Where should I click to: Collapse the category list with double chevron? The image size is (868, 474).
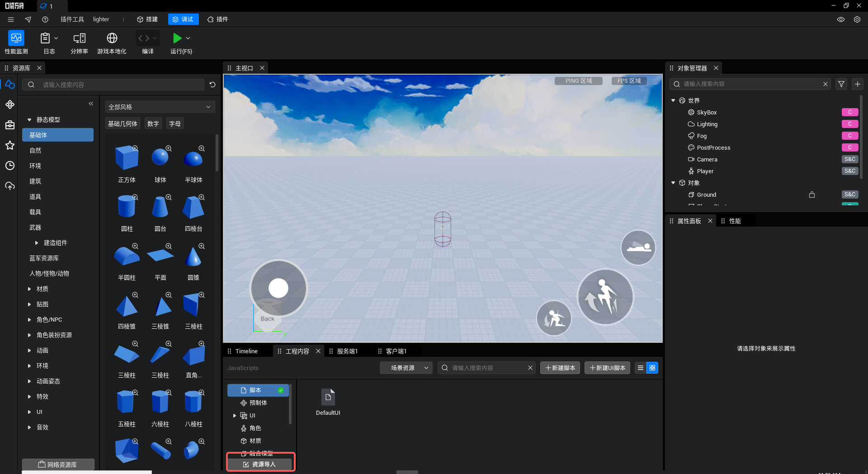[91, 104]
